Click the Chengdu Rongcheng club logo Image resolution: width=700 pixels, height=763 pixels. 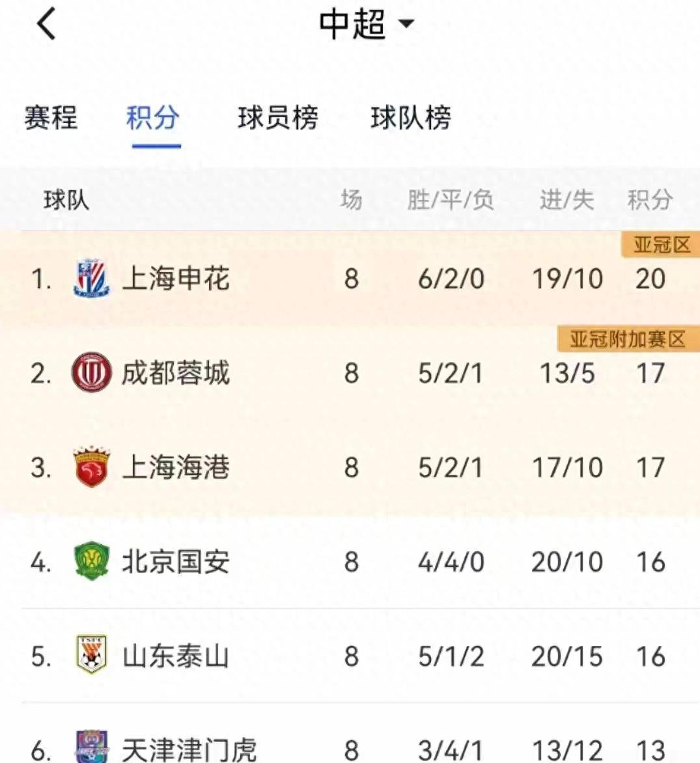91,372
